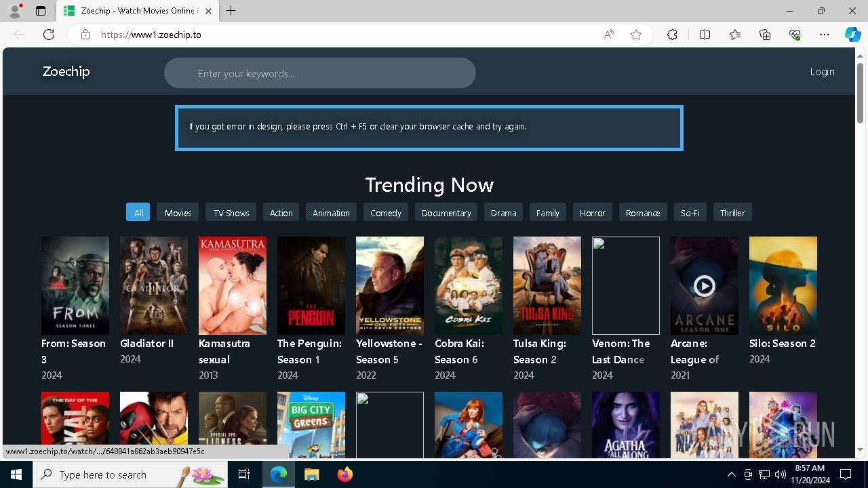The width and height of the screenshot is (868, 488).
Task: Click the Arcane play button overlay
Action: [x=705, y=286]
